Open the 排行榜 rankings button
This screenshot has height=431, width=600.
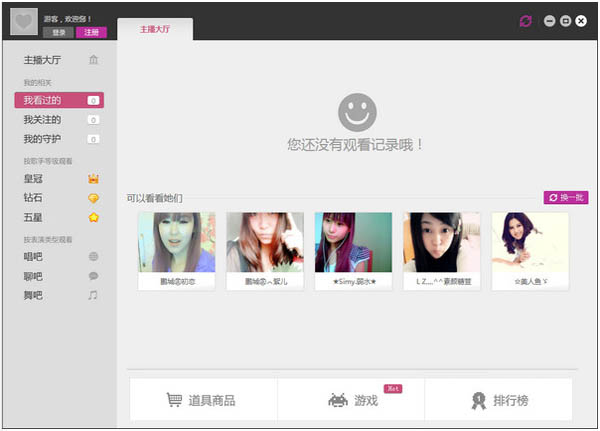[x=499, y=400]
